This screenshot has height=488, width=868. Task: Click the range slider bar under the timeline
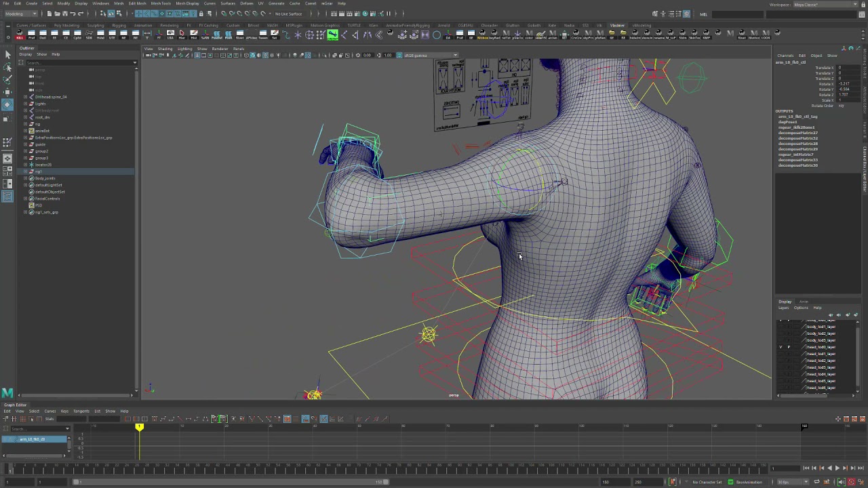231,482
